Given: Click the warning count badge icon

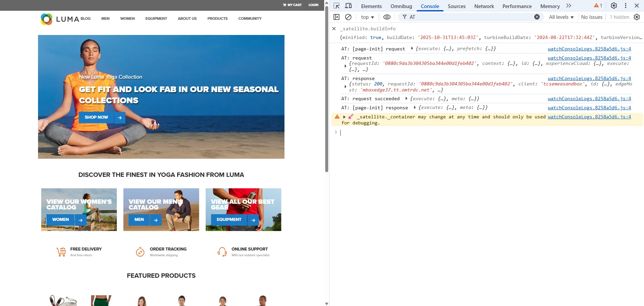Looking at the screenshot, I should pos(598,6).
